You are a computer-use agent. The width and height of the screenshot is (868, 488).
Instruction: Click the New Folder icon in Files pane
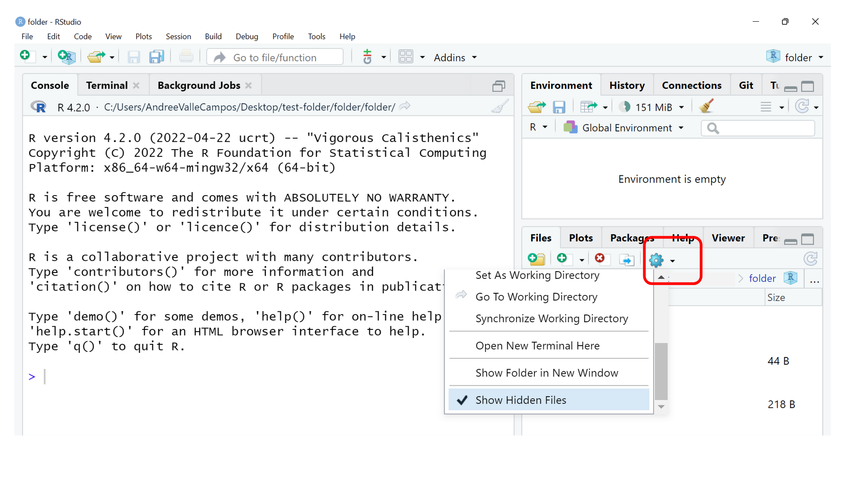pyautogui.click(x=537, y=259)
